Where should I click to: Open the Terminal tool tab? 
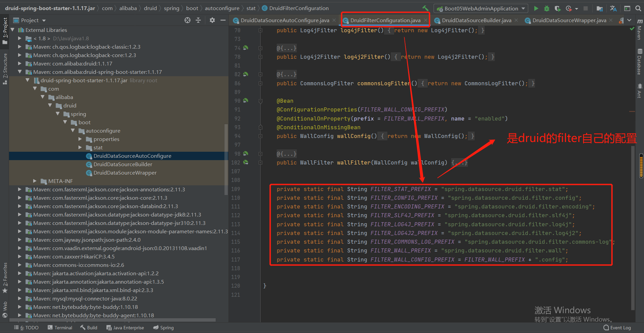point(60,328)
